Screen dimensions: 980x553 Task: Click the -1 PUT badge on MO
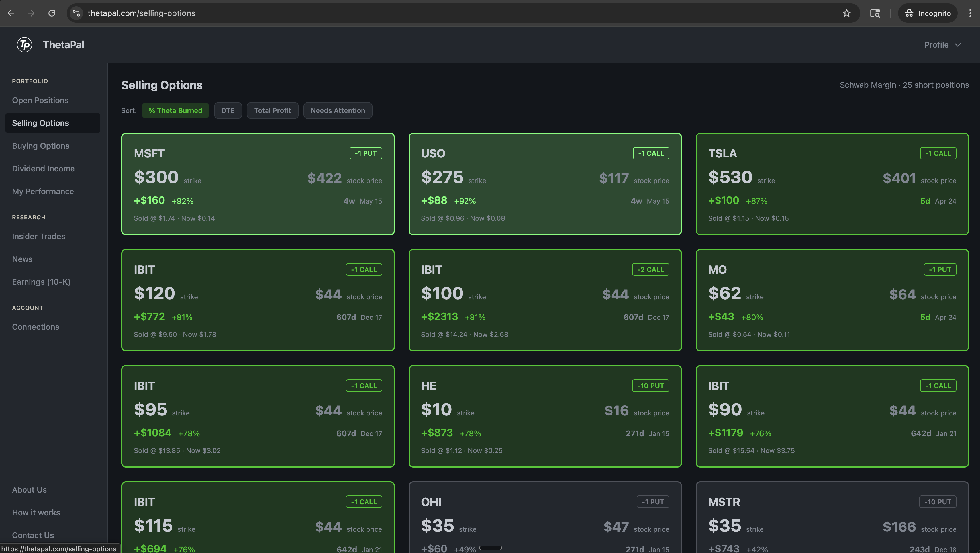[x=940, y=269]
